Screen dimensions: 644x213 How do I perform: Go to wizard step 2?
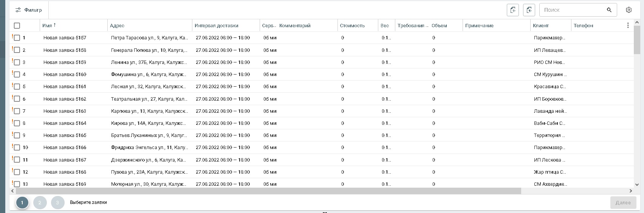tap(40, 203)
